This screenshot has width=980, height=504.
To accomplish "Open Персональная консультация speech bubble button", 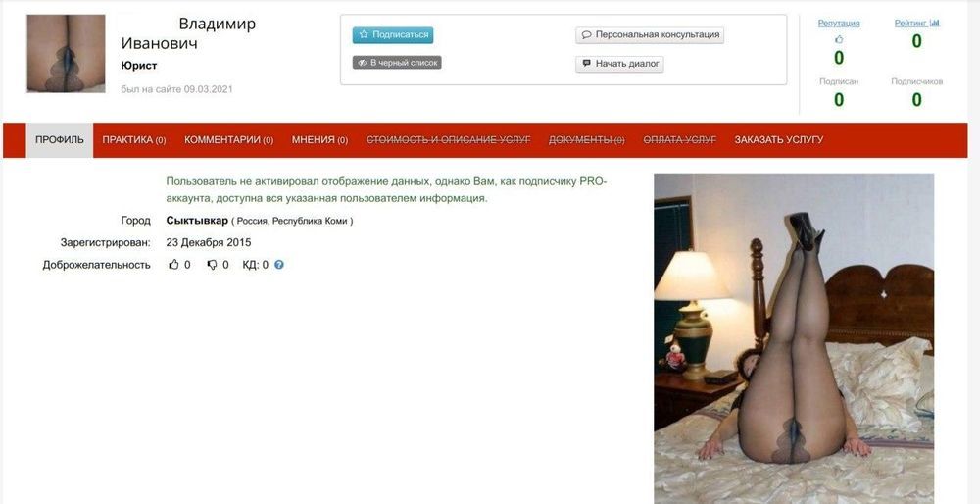I will tap(650, 35).
